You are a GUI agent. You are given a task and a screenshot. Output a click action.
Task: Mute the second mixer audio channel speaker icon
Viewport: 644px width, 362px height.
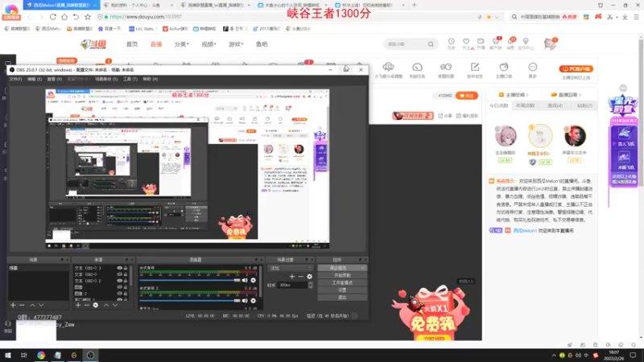[x=245, y=300]
